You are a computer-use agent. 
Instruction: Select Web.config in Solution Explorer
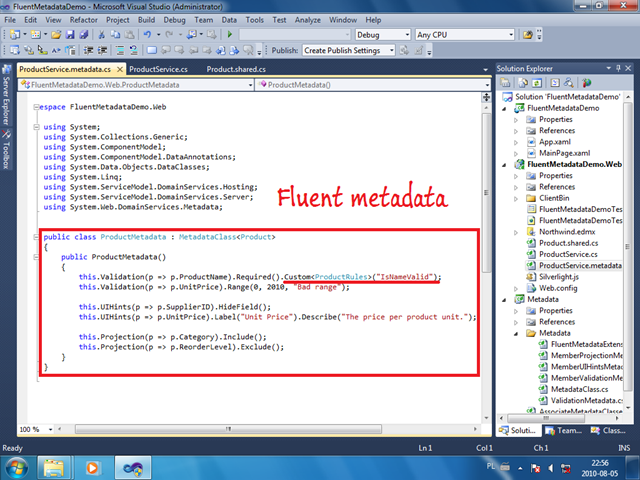[558, 288]
